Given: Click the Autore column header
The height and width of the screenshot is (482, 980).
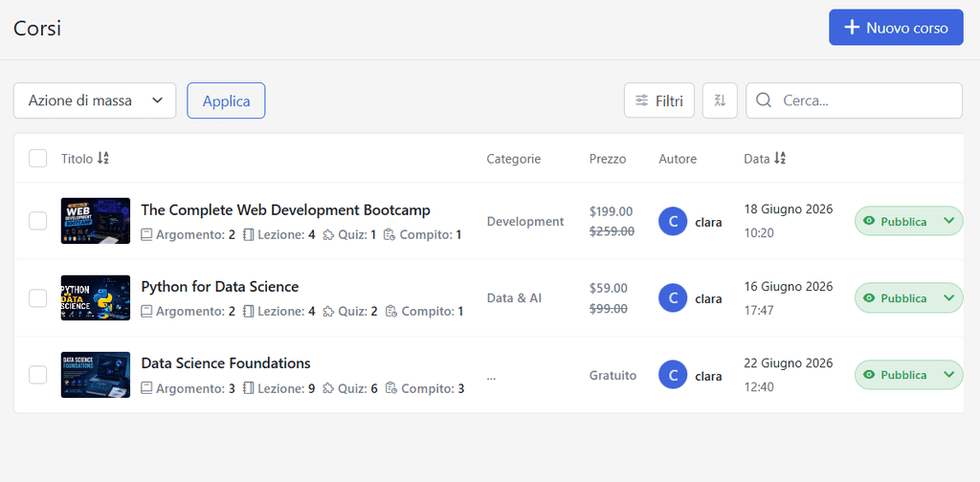Looking at the screenshot, I should point(678,159).
